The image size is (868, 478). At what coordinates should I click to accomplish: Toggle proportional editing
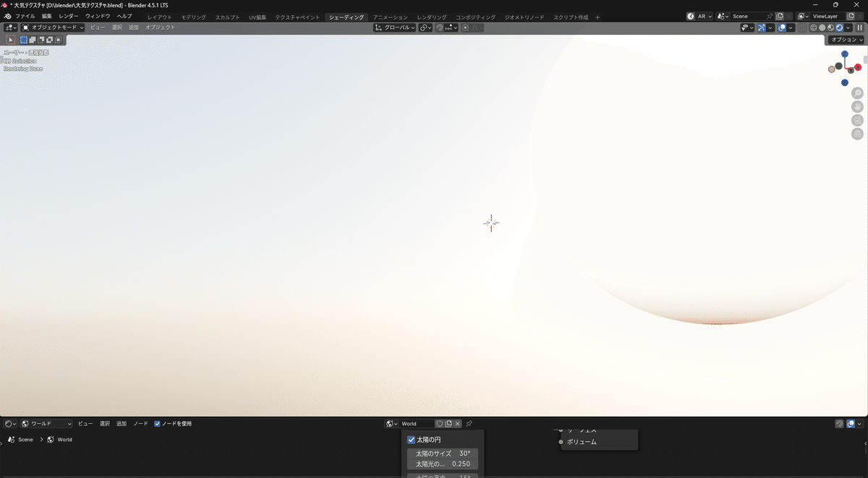pyautogui.click(x=465, y=27)
